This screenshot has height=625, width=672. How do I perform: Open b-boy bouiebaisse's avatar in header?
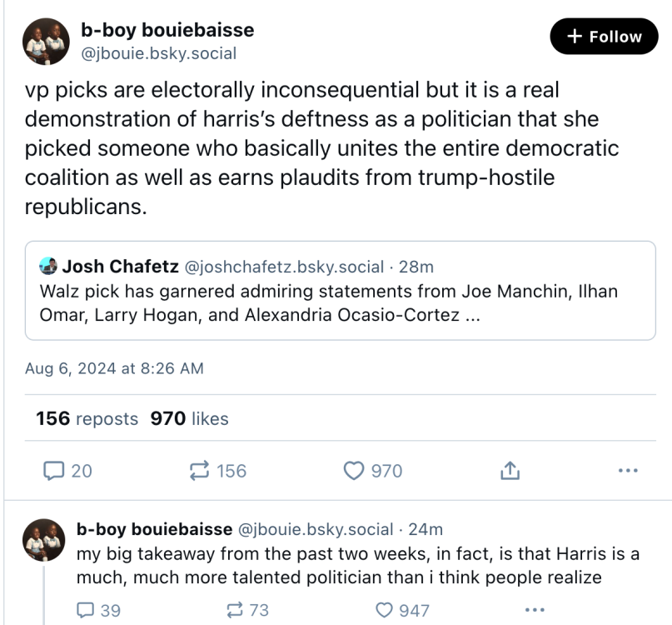[x=46, y=41]
